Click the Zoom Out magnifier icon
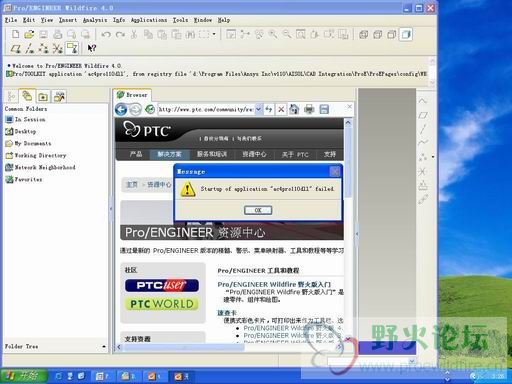 (287, 34)
